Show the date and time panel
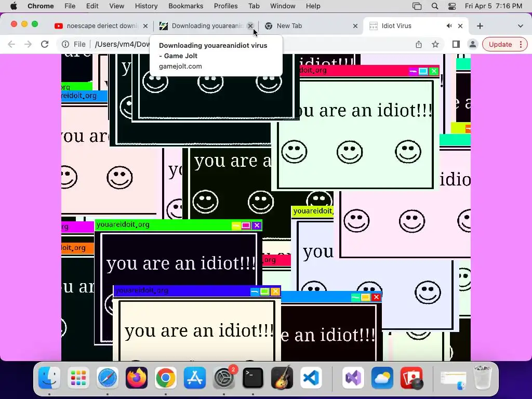Screen dimensions: 532x399 [494, 6]
